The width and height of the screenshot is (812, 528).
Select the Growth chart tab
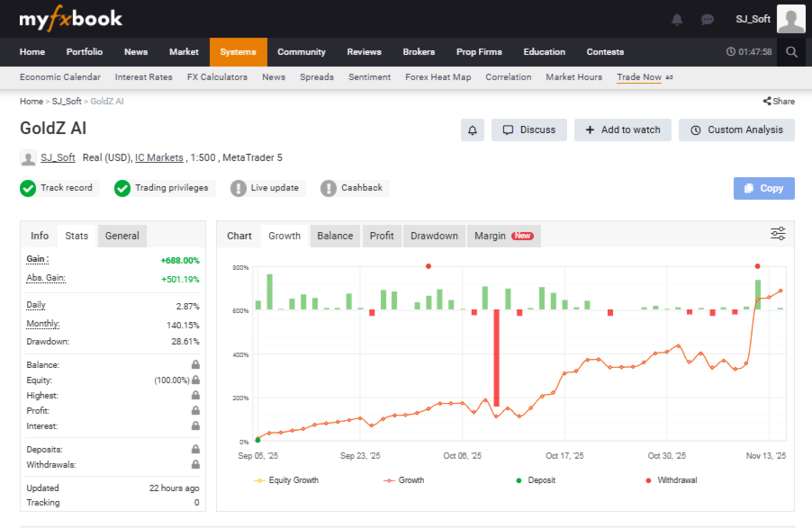pyautogui.click(x=284, y=236)
